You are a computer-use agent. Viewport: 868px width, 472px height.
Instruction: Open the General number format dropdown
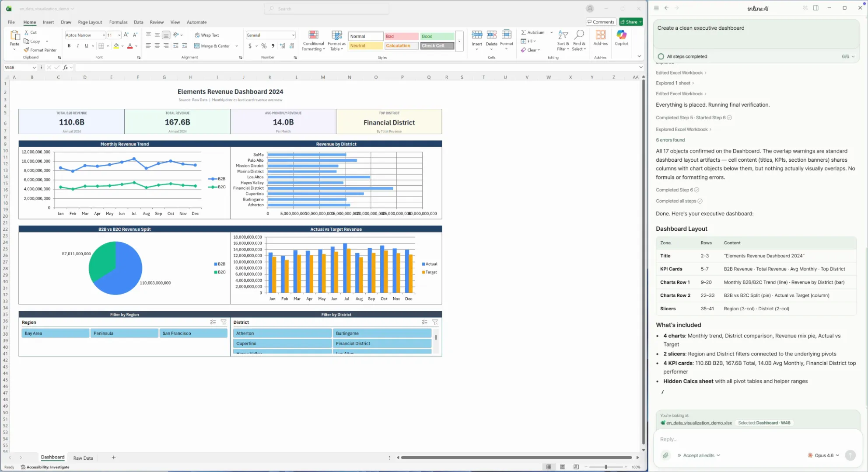[x=293, y=35]
